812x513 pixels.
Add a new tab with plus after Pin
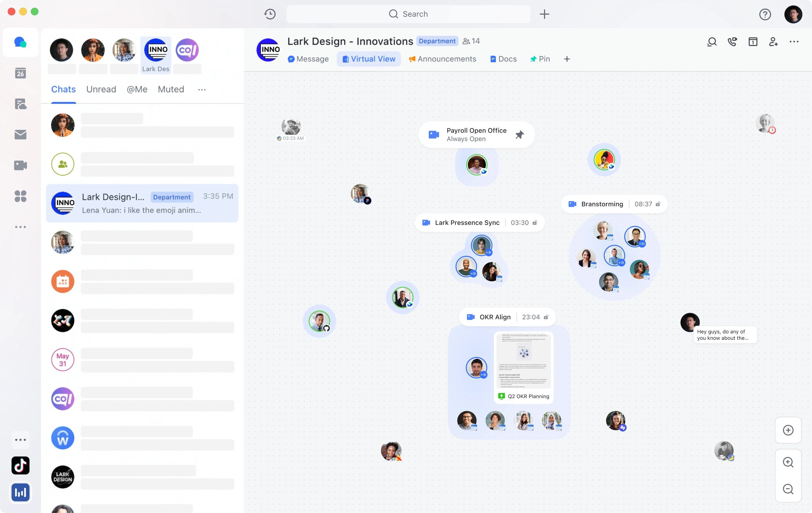click(x=567, y=59)
